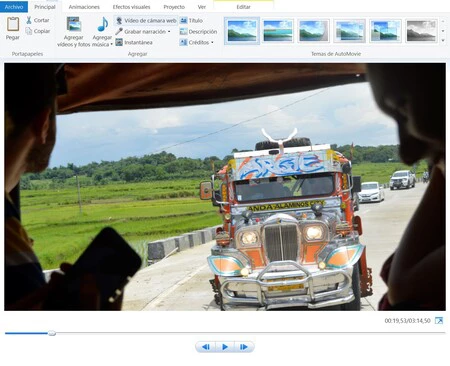The image size is (450, 366).
Task: Go to the previous frame
Action: coord(206,347)
